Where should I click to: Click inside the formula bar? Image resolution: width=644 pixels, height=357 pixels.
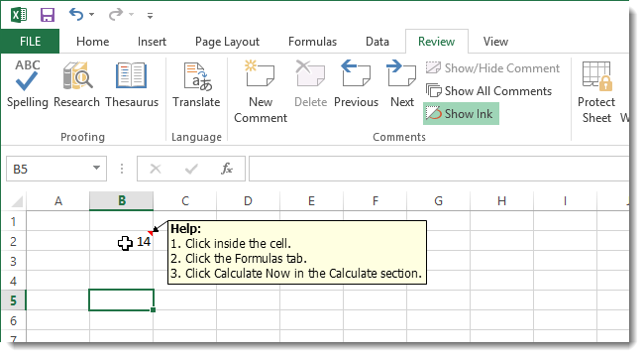[439, 169]
